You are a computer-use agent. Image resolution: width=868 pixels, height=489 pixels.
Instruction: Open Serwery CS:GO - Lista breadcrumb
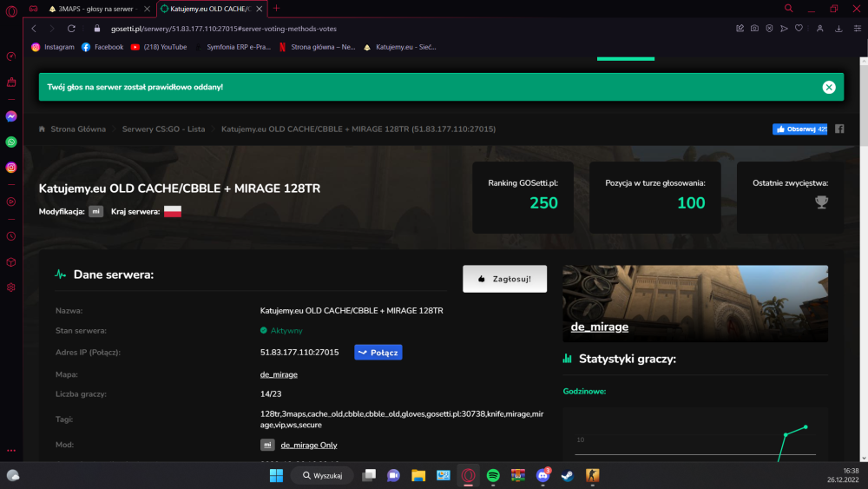click(163, 129)
